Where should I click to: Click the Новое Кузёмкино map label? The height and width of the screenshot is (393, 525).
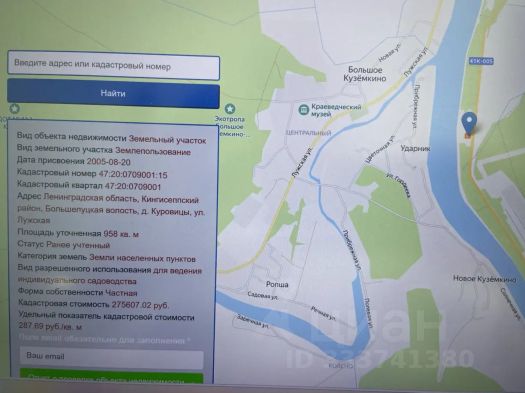484,279
